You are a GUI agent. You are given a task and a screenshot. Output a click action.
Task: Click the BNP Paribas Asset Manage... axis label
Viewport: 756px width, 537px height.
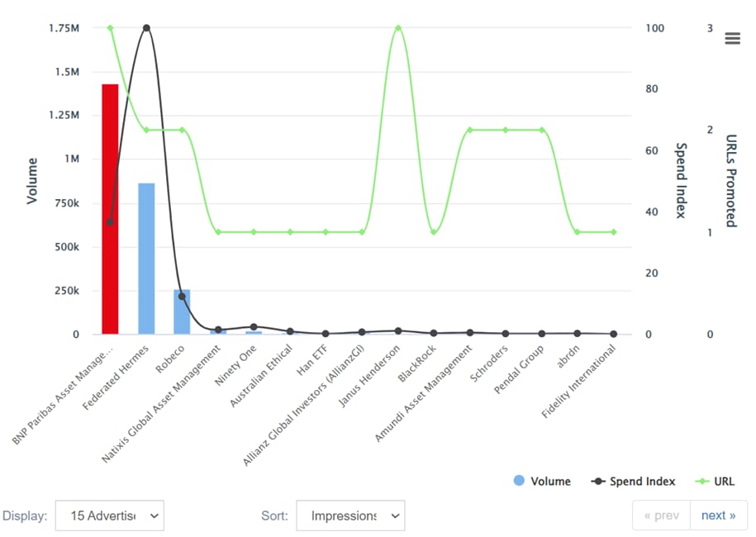(x=63, y=395)
